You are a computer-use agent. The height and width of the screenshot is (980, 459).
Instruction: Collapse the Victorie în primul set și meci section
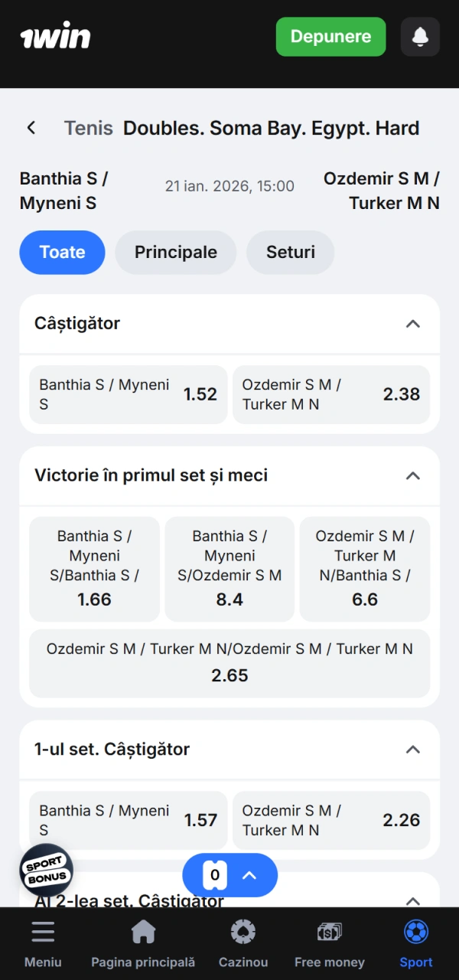[412, 475]
